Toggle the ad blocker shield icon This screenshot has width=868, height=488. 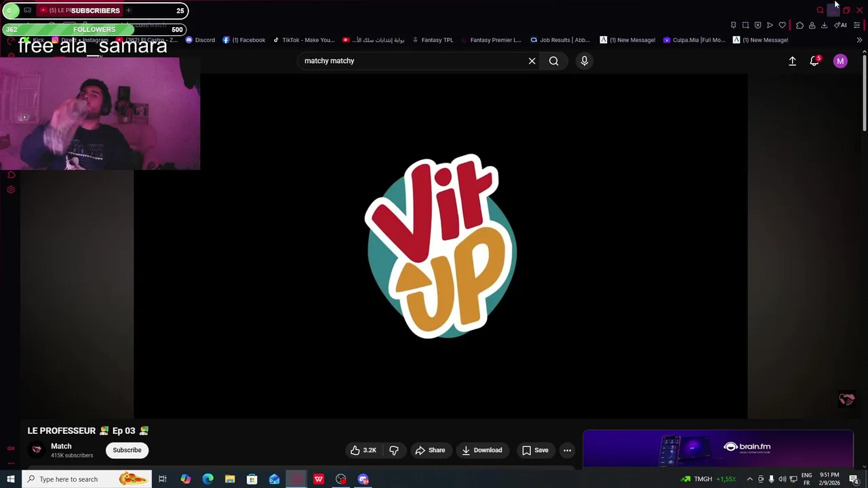coord(757,25)
